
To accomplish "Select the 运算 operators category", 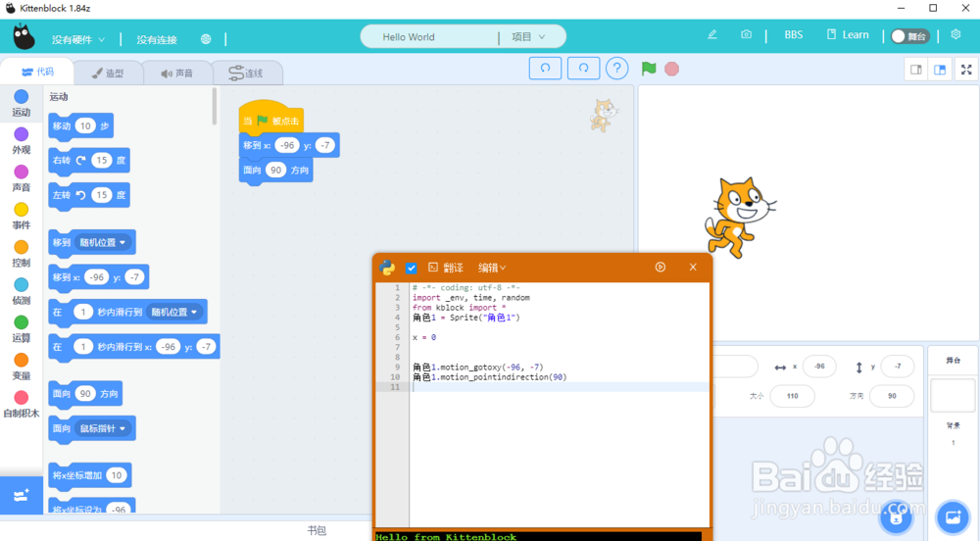I will 22,328.
